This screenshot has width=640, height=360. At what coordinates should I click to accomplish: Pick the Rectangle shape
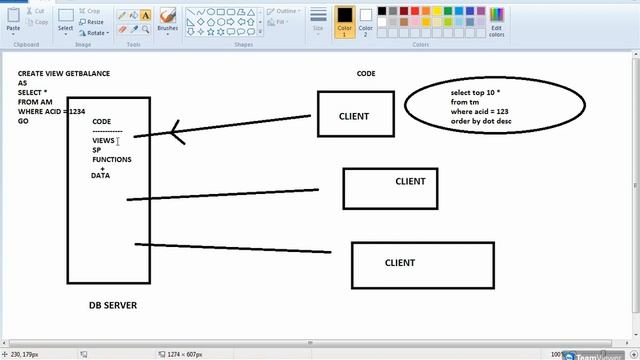221,13
